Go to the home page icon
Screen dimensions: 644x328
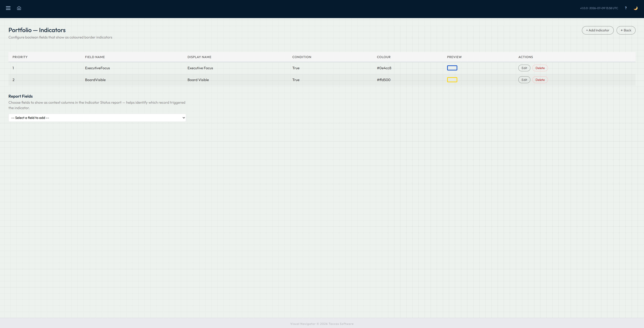pyautogui.click(x=19, y=8)
